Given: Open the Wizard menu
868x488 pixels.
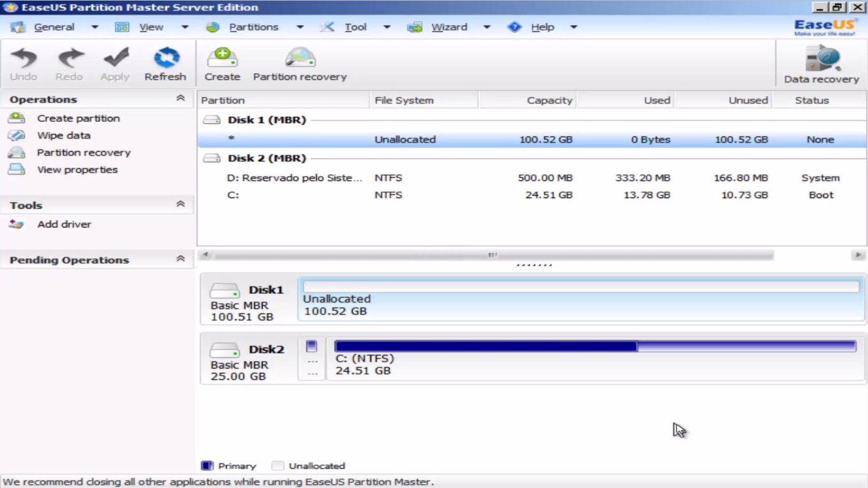Looking at the screenshot, I should tap(449, 27).
